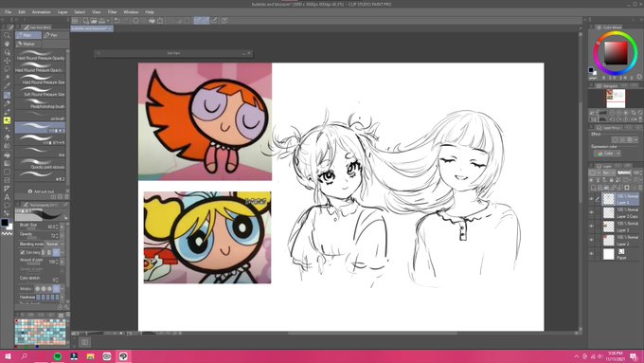The height and width of the screenshot is (363, 644).
Task: Open the Layer menu
Action: 63,12
